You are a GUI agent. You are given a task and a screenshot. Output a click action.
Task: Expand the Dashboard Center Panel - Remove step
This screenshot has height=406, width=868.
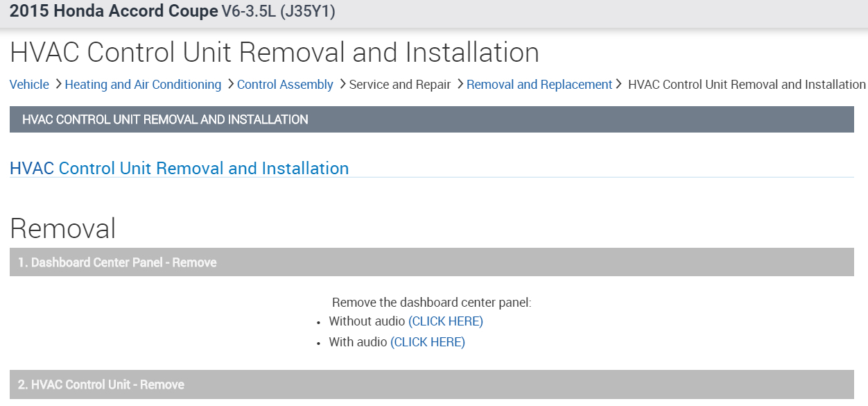[431, 262]
